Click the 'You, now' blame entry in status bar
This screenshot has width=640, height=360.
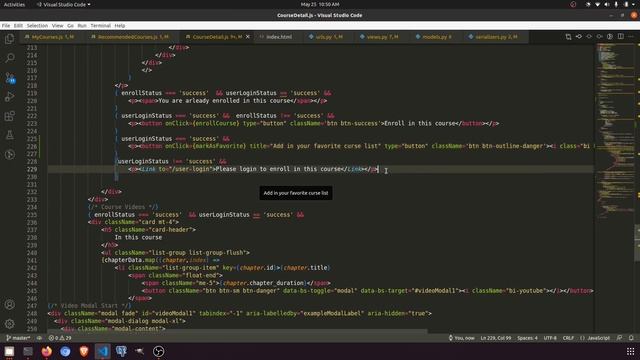(x=462, y=338)
